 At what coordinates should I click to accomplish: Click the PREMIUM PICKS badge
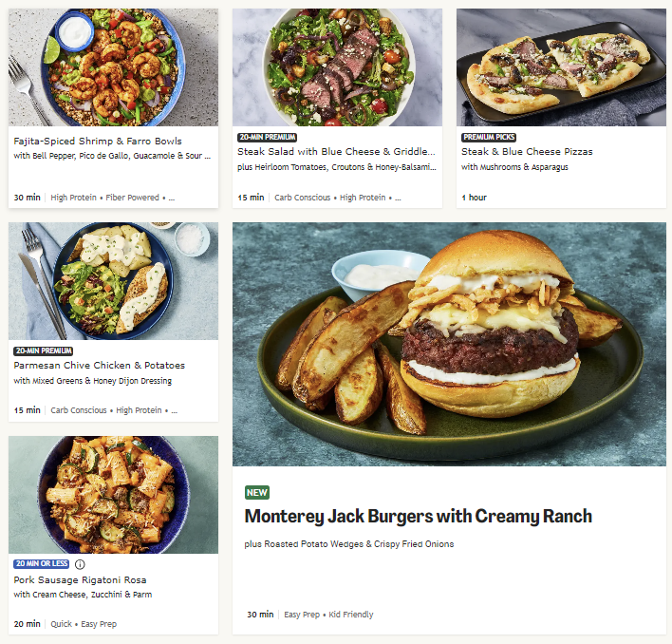click(489, 137)
